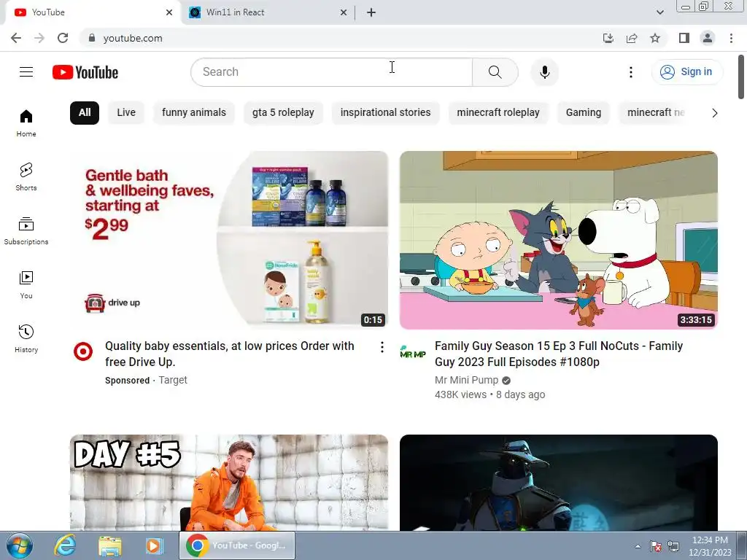The image size is (747, 560).
Task: Open the Chrome three-dot menu
Action: coord(731,38)
